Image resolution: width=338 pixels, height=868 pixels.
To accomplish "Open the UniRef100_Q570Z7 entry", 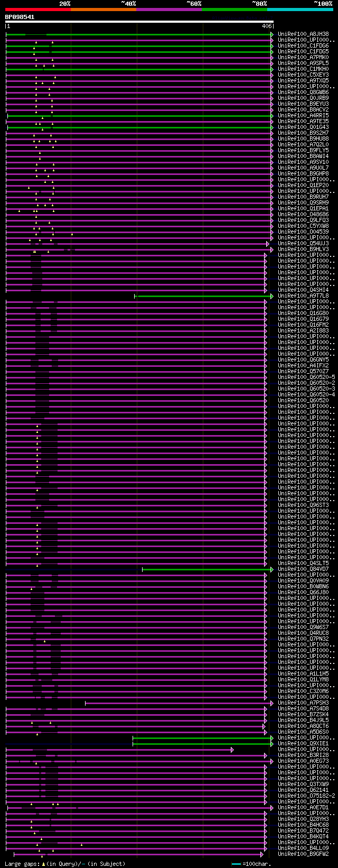I will coord(303,372).
